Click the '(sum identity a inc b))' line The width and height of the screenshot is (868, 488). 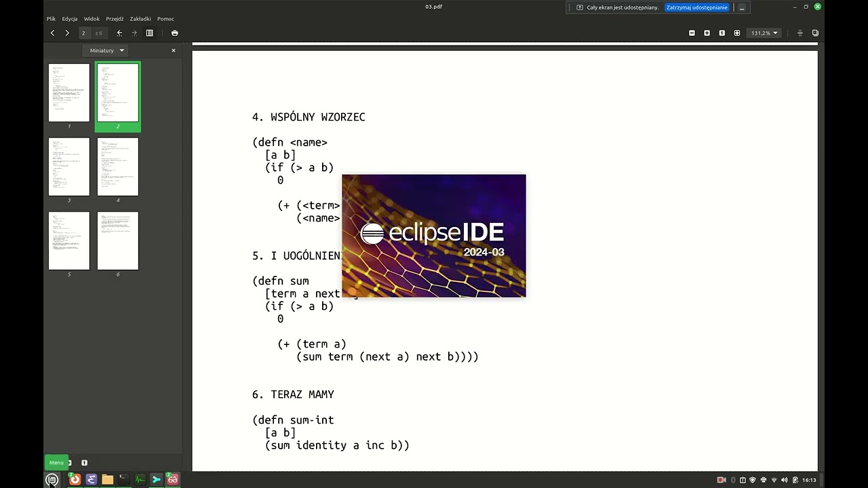tap(337, 445)
